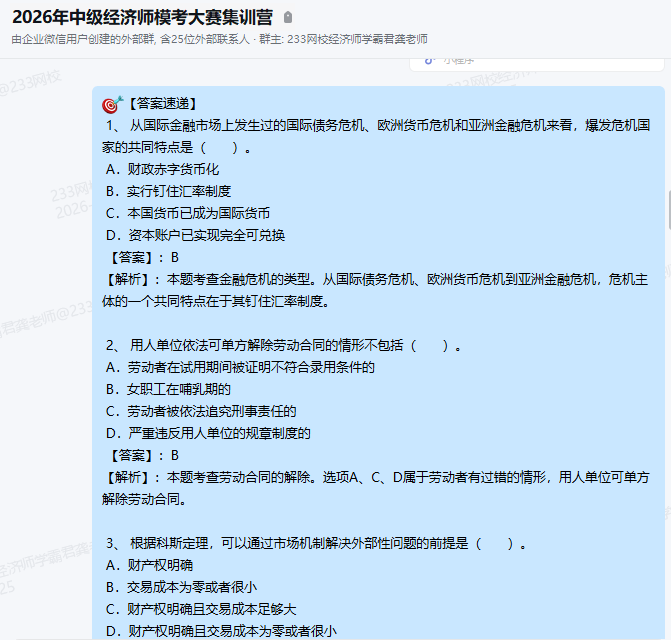Click the vertical scrollbar on the chat's right edge

[x=667, y=210]
